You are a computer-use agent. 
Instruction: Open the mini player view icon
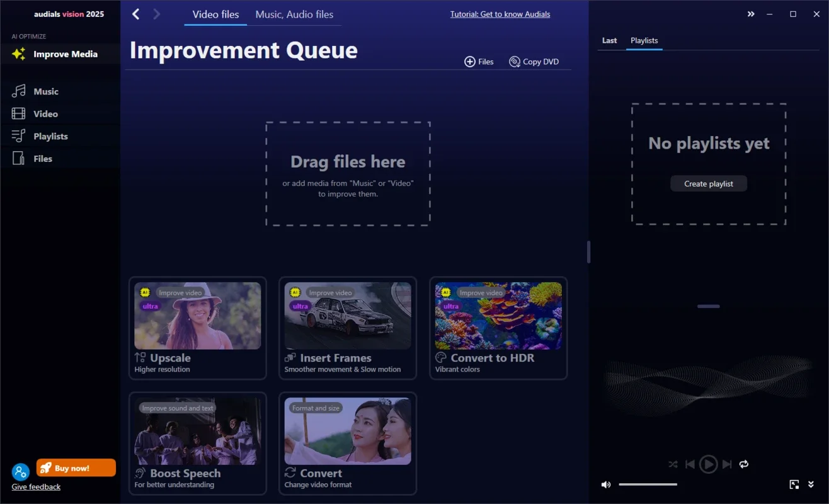click(x=794, y=484)
